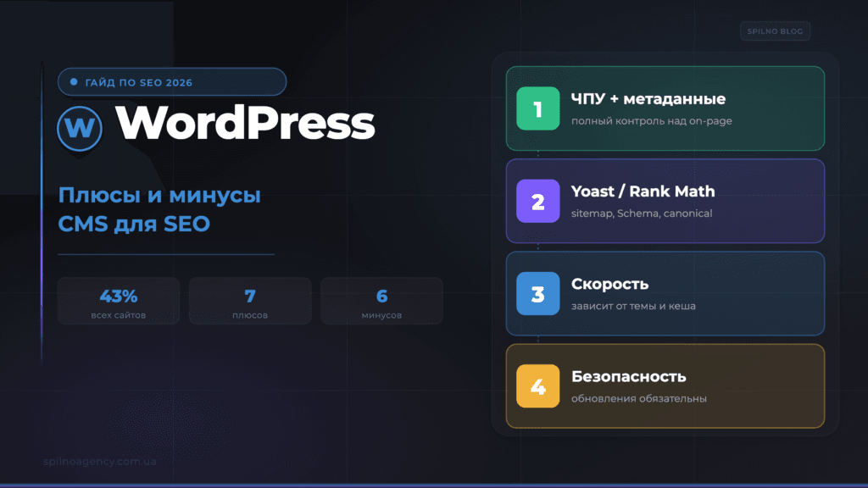The image size is (868, 488).
Task: Click the 'минусов' label
Action: [x=382, y=315]
